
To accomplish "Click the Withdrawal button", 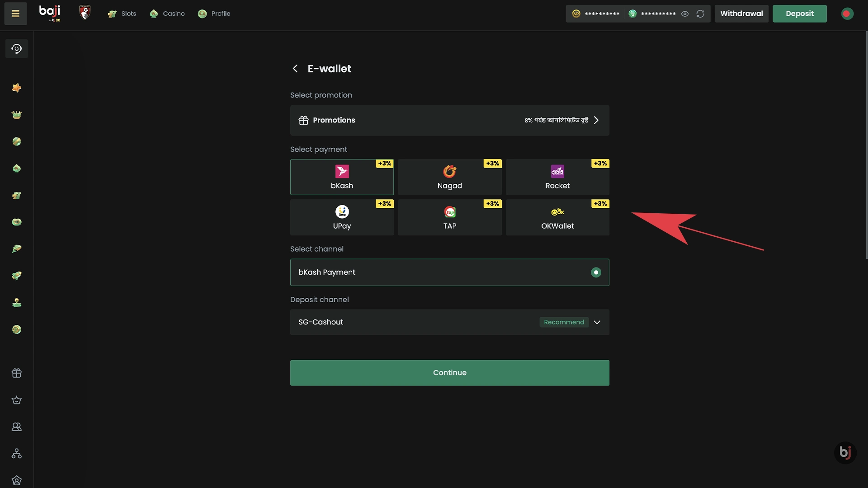I will point(741,14).
